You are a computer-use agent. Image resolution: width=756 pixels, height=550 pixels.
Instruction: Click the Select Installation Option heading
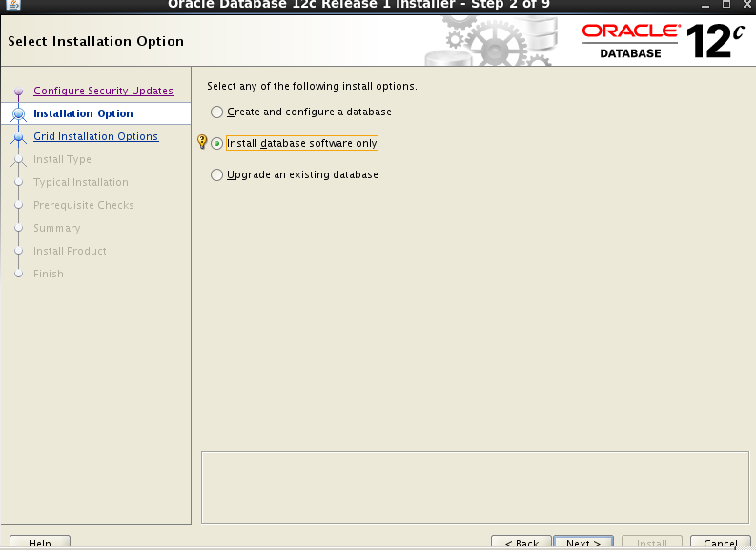point(96,41)
